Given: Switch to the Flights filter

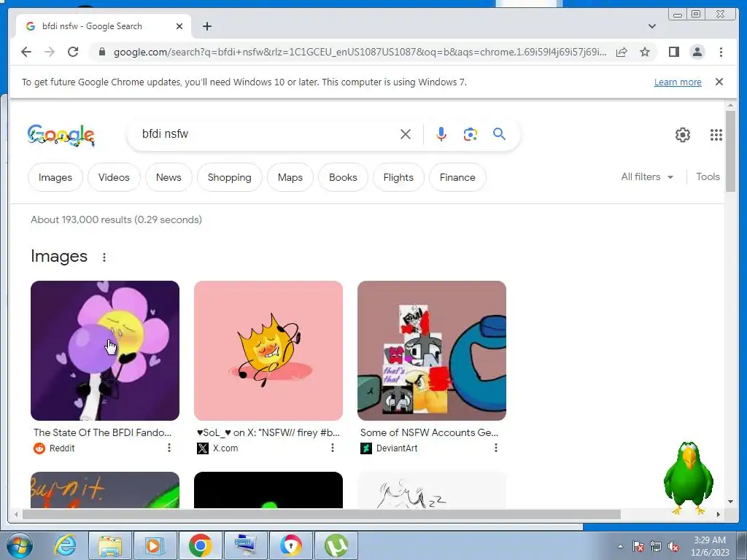Looking at the screenshot, I should coord(398,177).
